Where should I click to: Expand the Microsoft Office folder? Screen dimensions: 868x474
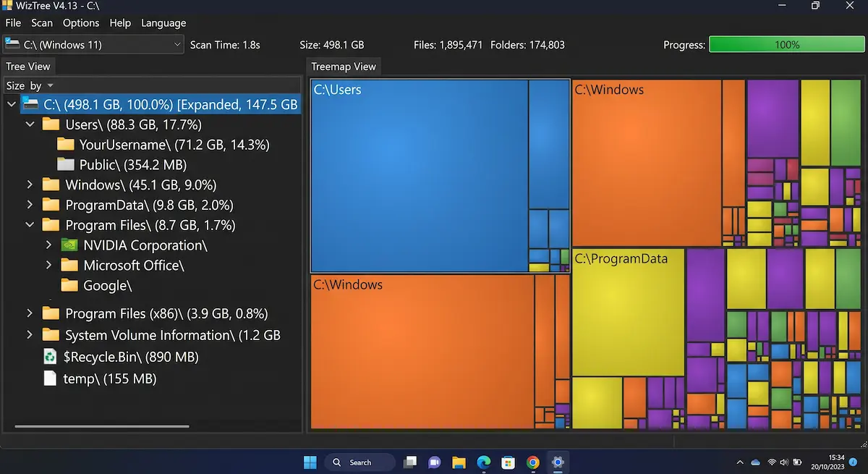pos(49,266)
